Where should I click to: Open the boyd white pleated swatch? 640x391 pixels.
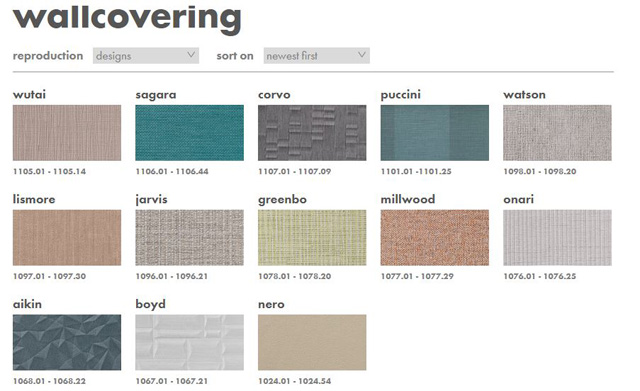coord(189,342)
